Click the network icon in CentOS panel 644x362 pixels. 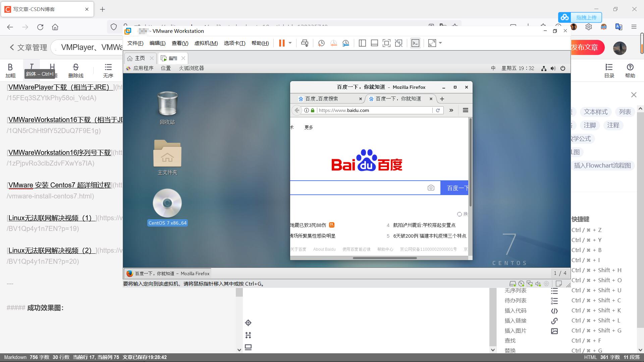coord(544,68)
